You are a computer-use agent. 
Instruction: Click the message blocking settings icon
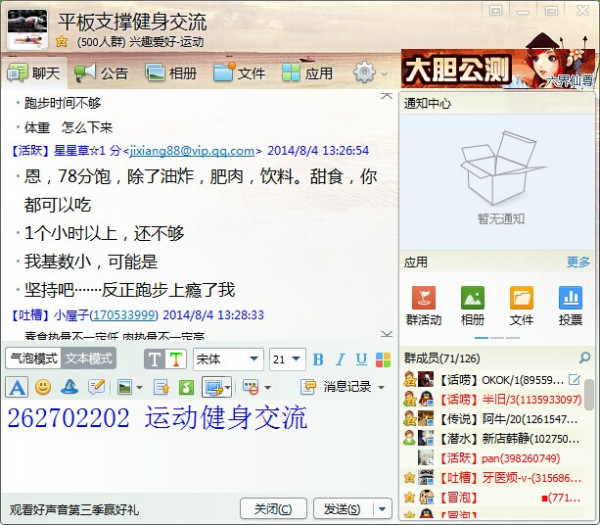(x=251, y=388)
